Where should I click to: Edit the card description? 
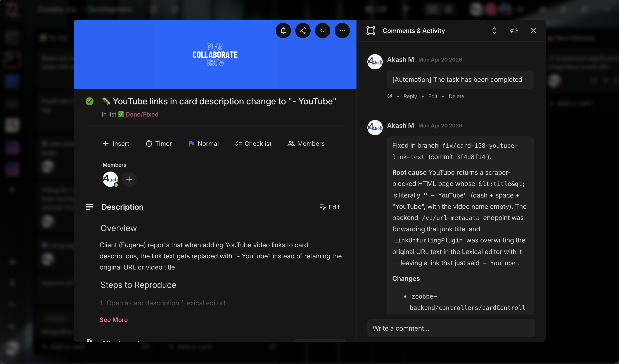click(330, 207)
